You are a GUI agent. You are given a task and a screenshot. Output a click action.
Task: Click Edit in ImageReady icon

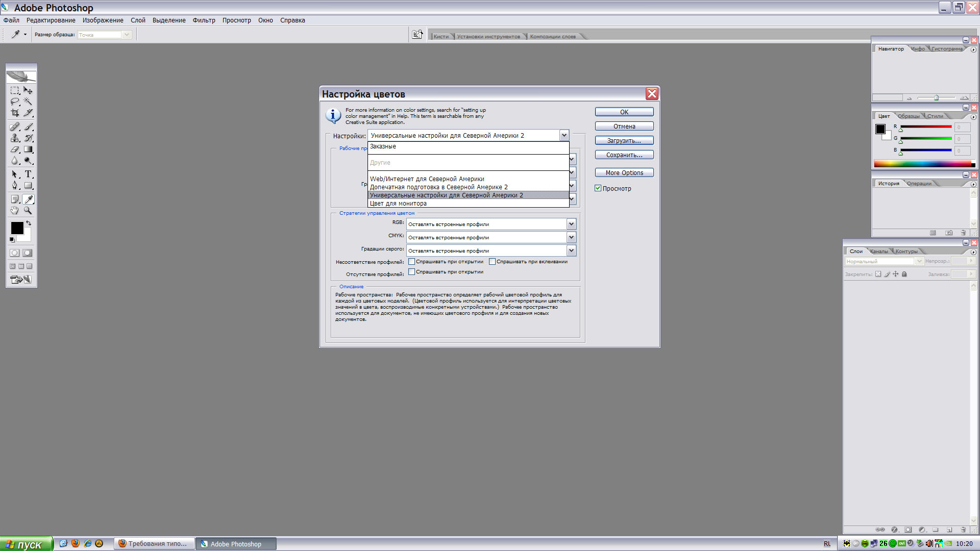[21, 280]
